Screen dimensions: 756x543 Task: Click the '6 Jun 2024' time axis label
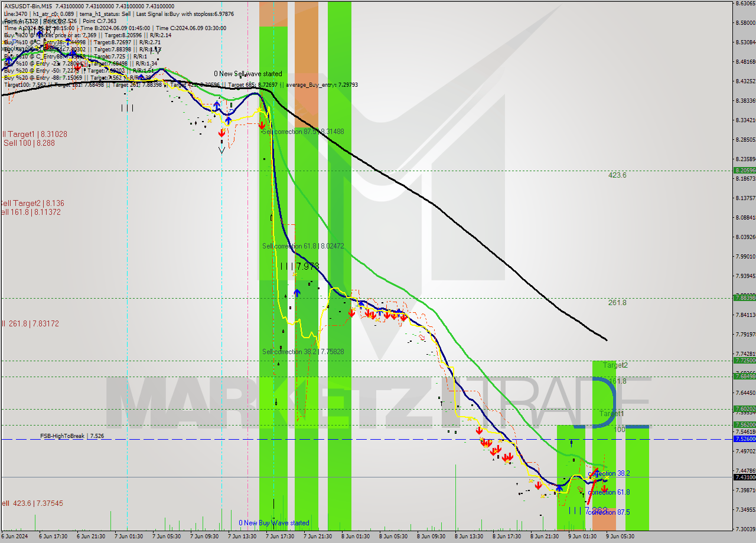click(15, 537)
